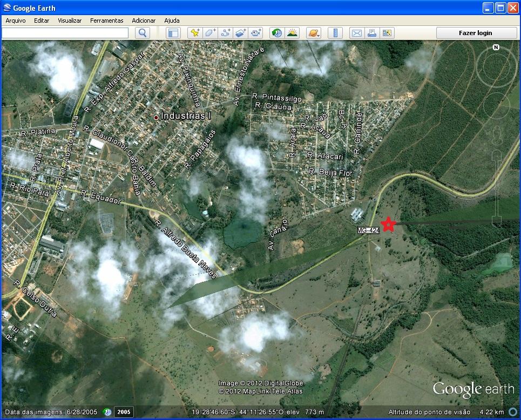Click the Fazer login button
Image resolution: width=521 pixels, height=420 pixels.
point(477,33)
